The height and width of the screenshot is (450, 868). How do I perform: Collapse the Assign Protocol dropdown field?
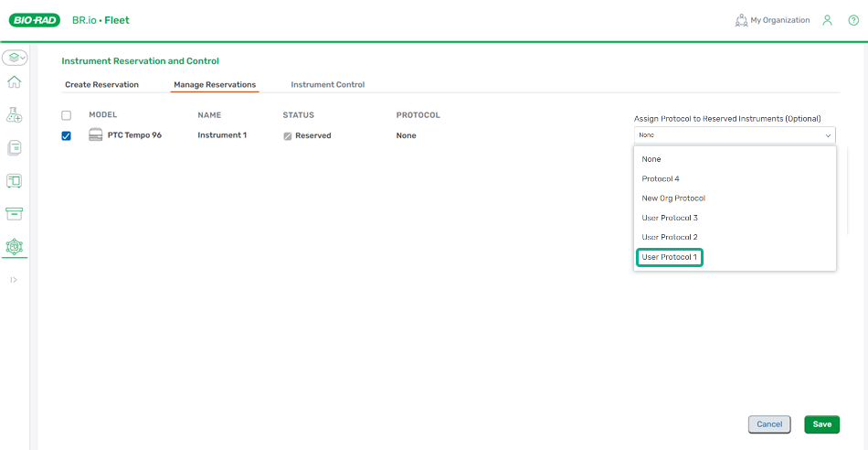734,135
